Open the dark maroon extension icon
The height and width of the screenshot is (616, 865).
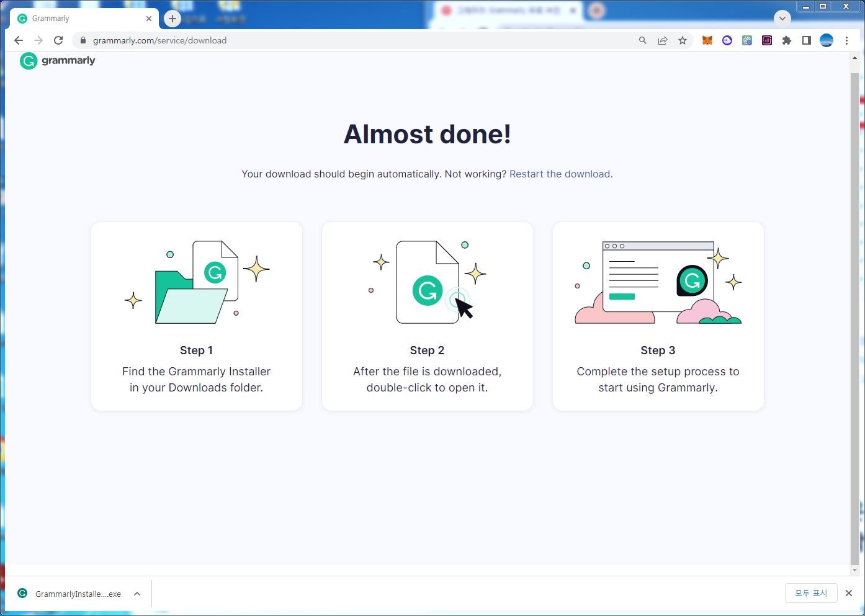click(x=767, y=40)
